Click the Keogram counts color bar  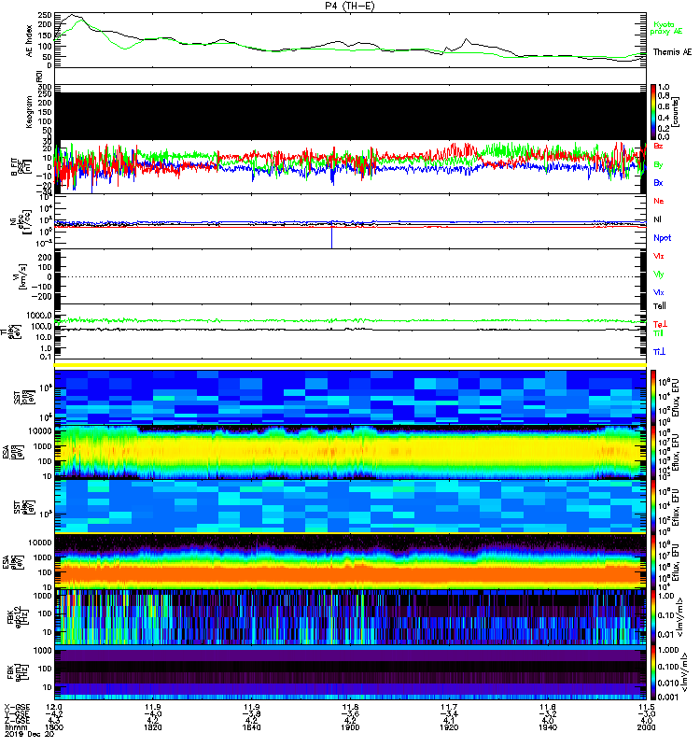pos(653,112)
